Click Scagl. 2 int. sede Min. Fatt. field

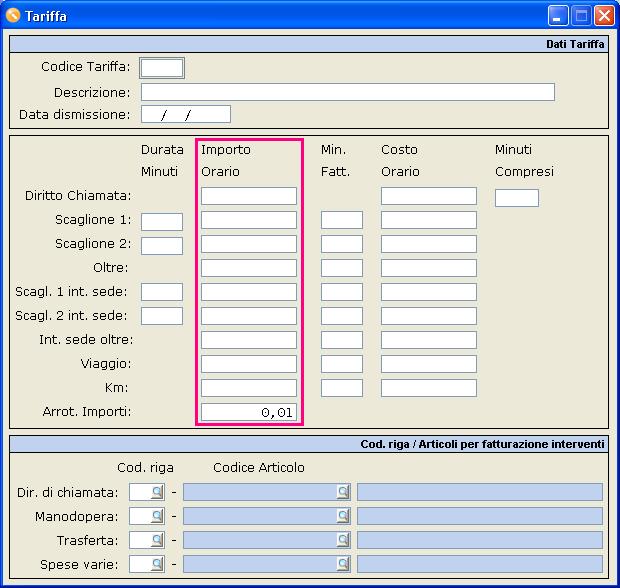click(x=342, y=316)
